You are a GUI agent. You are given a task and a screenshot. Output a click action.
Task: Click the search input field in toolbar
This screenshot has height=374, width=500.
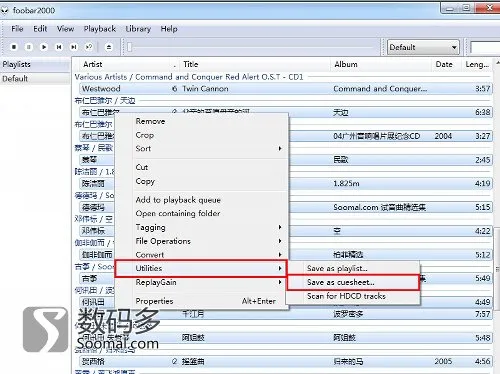[485, 47]
